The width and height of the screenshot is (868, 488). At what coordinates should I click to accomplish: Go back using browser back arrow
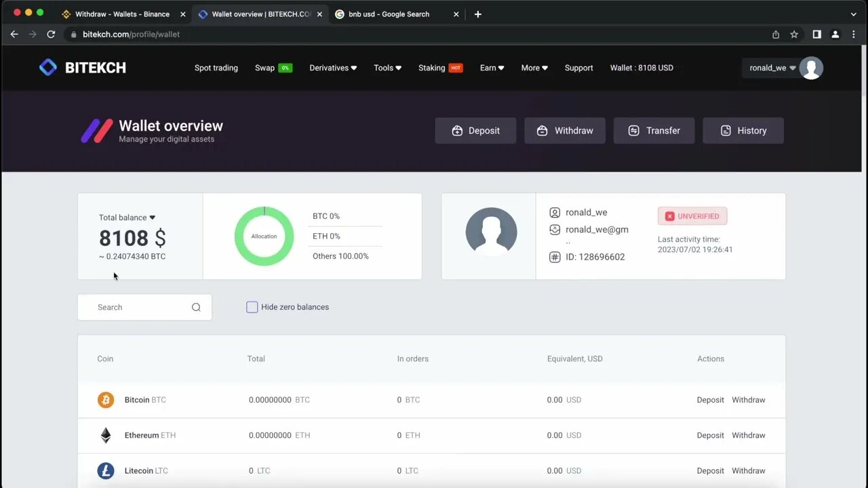(14, 34)
